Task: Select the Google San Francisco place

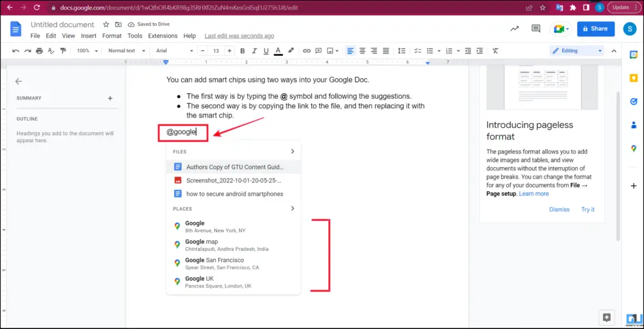Action: (x=234, y=264)
